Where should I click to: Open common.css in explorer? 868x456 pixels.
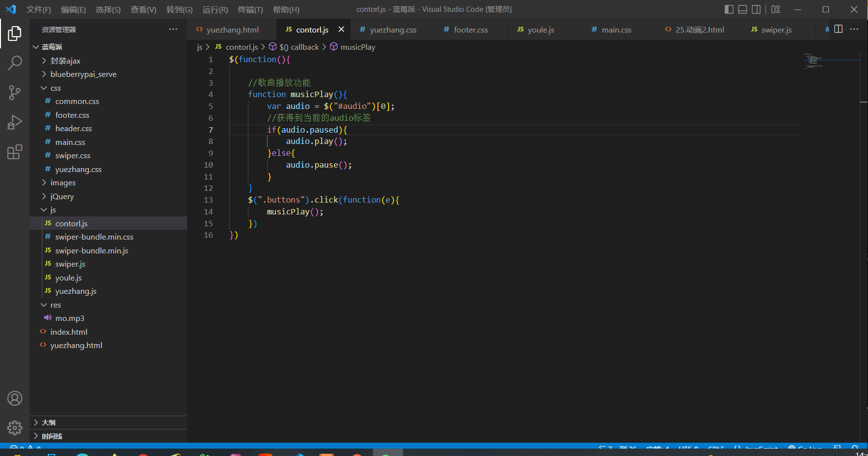(x=108, y=101)
